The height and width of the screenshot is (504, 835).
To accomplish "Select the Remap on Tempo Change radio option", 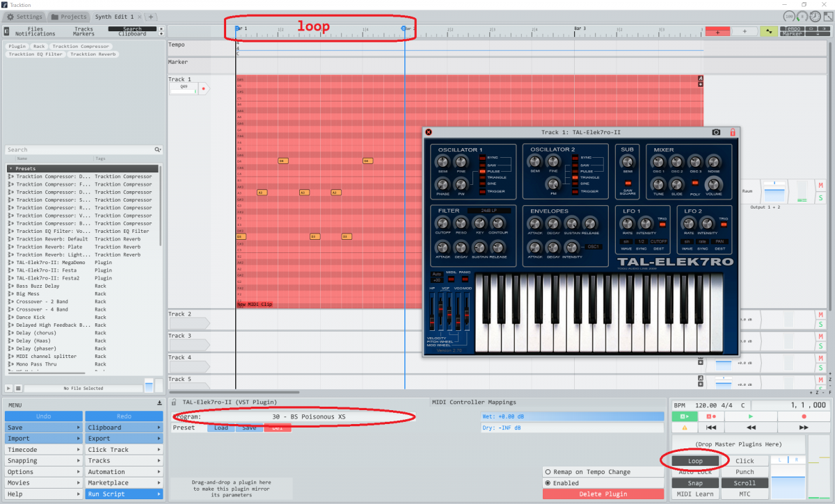I will tap(605, 472).
